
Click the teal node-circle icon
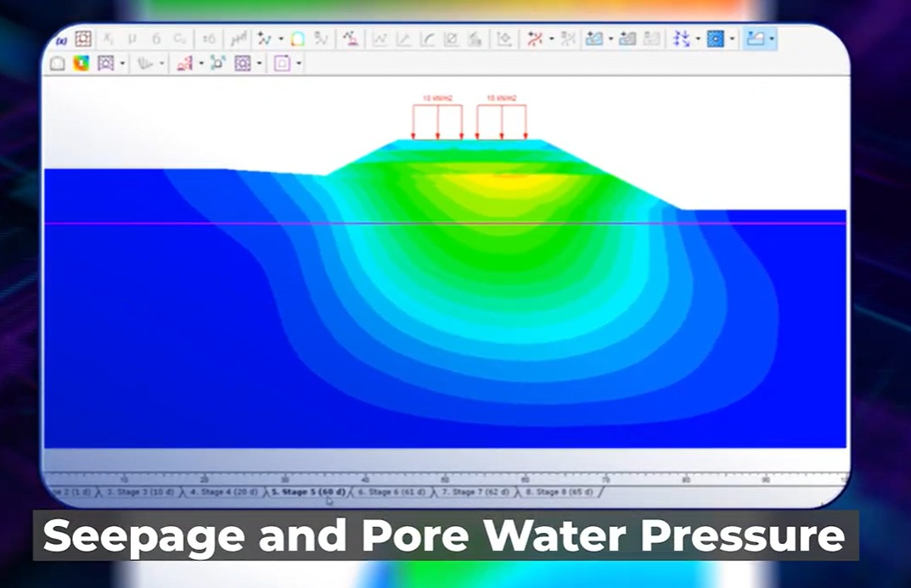[218, 63]
